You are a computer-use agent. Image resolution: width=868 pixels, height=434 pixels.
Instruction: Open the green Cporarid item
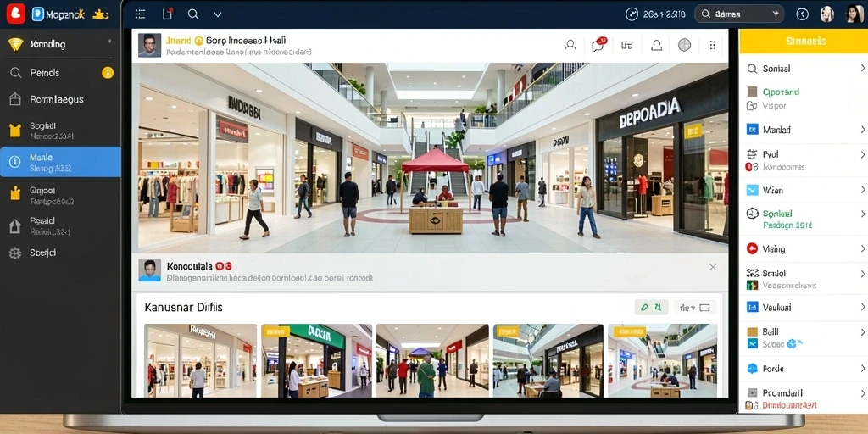tap(781, 92)
